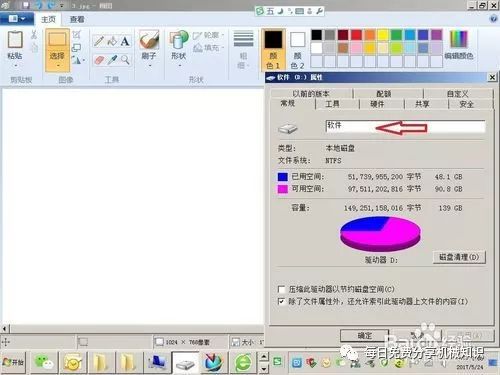Pick the yellow color swatch in palette
This screenshot has width=500, height=375.
pyautogui.click(x=383, y=35)
